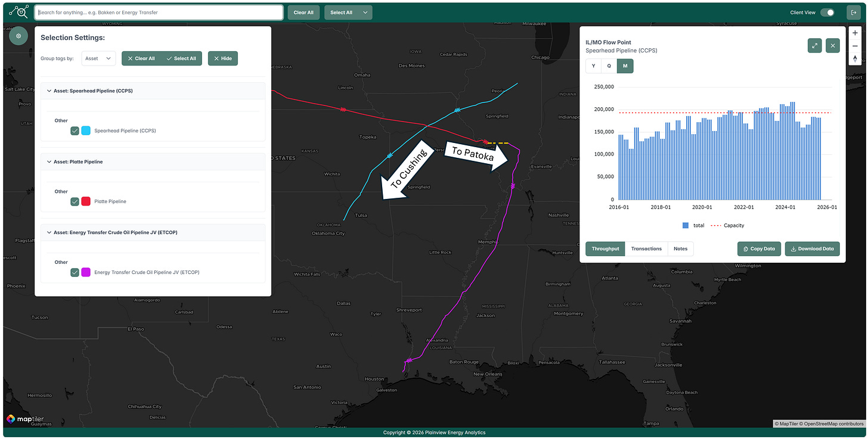
Task: Open the Group tags by Asset dropdown
Action: click(98, 58)
